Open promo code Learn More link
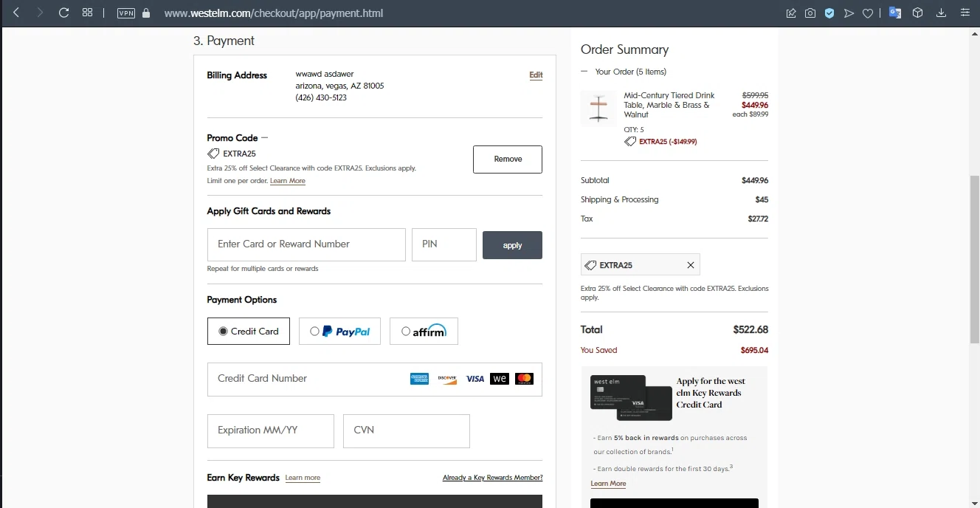 (288, 181)
